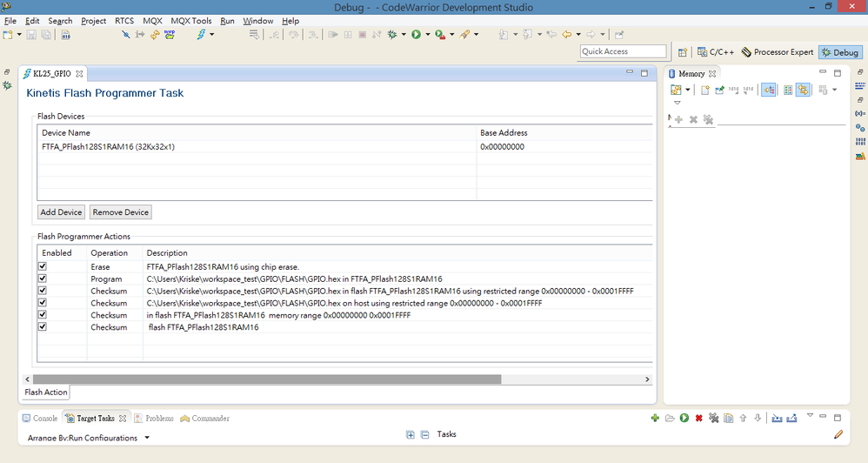This screenshot has height=463, width=868.
Task: Disable the Erase operation checkbox
Action: [43, 266]
